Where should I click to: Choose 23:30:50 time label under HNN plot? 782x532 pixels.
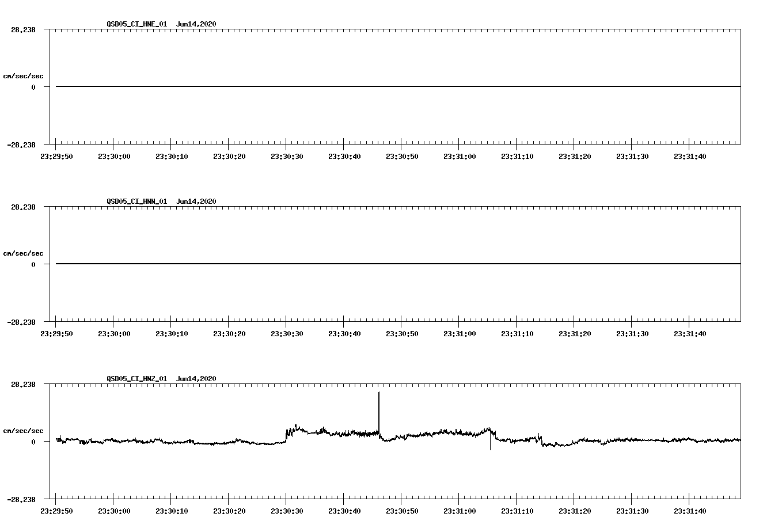tap(402, 334)
